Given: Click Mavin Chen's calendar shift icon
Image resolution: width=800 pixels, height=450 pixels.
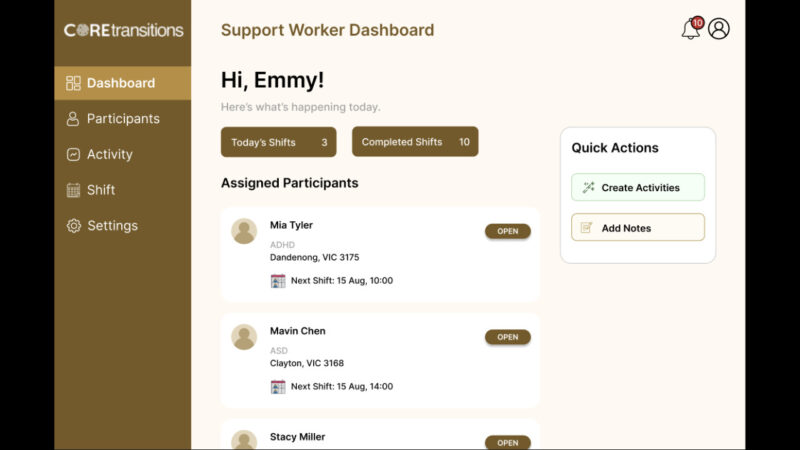Looking at the screenshot, I should pyautogui.click(x=278, y=387).
